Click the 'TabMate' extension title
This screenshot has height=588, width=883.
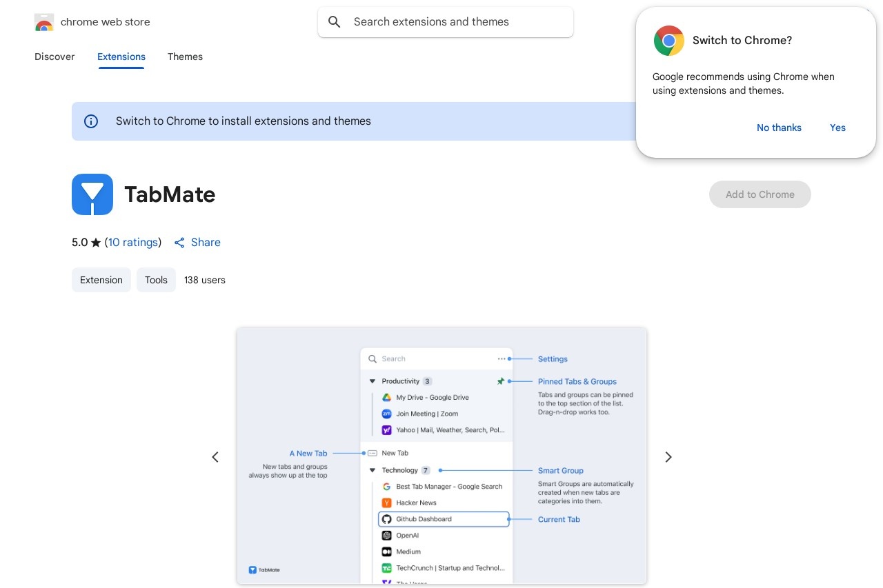(x=170, y=194)
